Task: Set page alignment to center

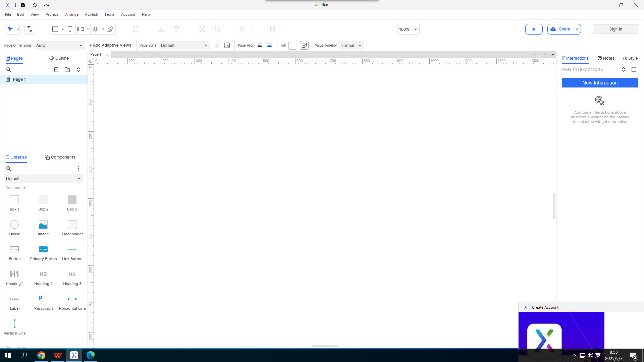Action: tap(270, 45)
